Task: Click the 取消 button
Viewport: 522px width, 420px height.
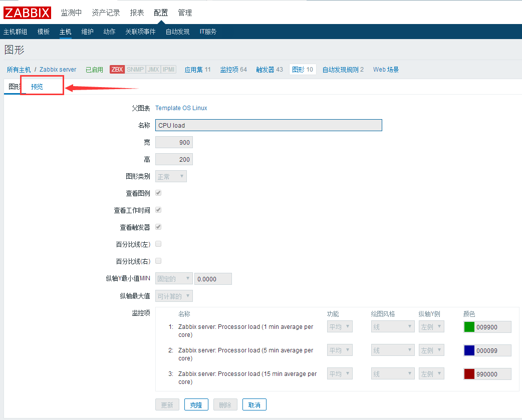Action: pyautogui.click(x=254, y=404)
